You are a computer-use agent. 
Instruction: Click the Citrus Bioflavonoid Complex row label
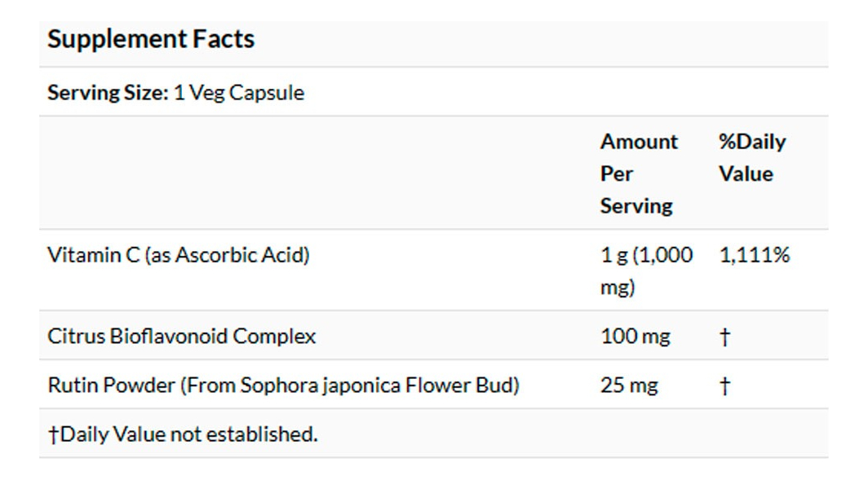pyautogui.click(x=182, y=336)
